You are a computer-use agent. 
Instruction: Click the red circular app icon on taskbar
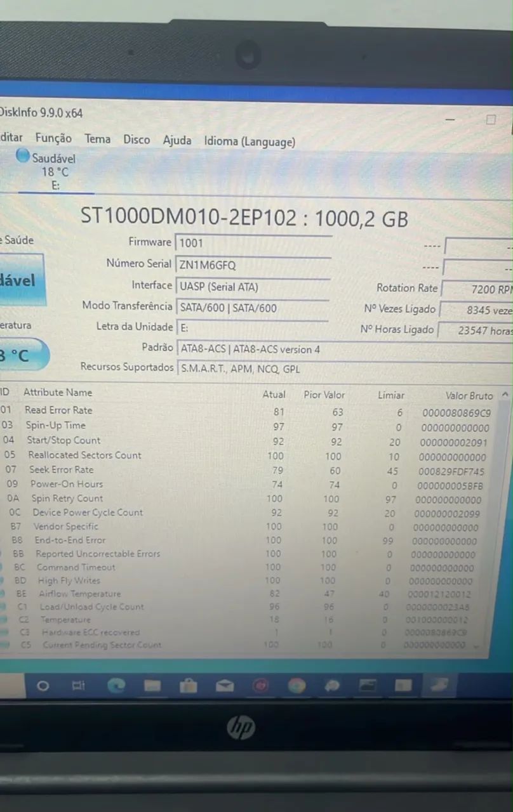point(260,686)
